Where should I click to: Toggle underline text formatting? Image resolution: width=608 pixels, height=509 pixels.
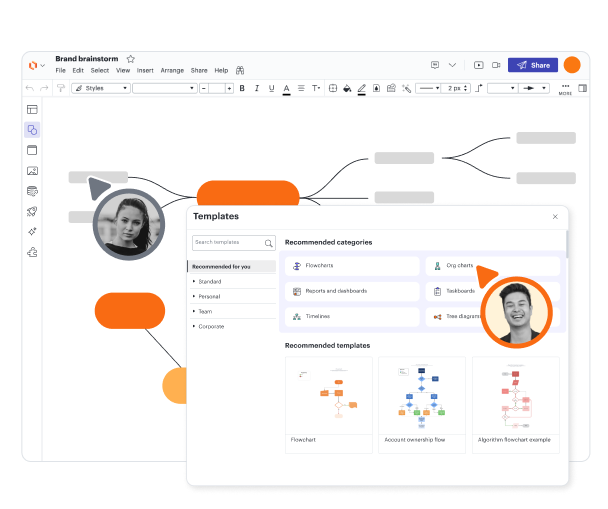pyautogui.click(x=272, y=88)
